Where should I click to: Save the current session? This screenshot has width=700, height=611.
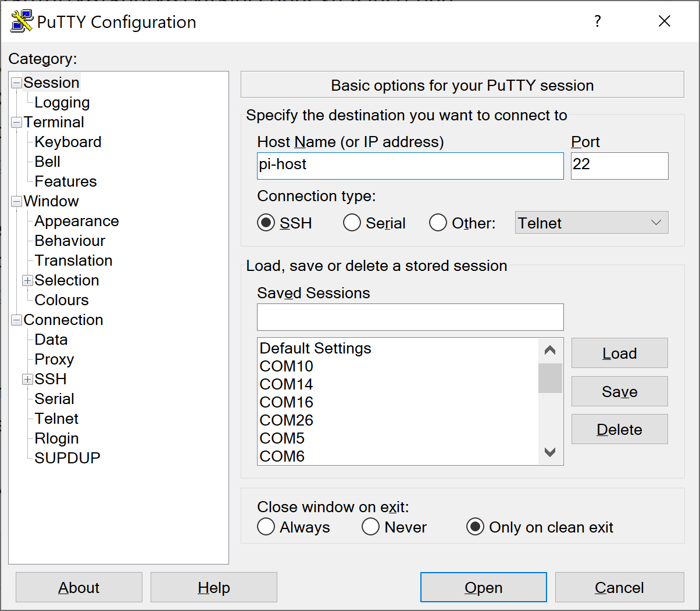(619, 392)
